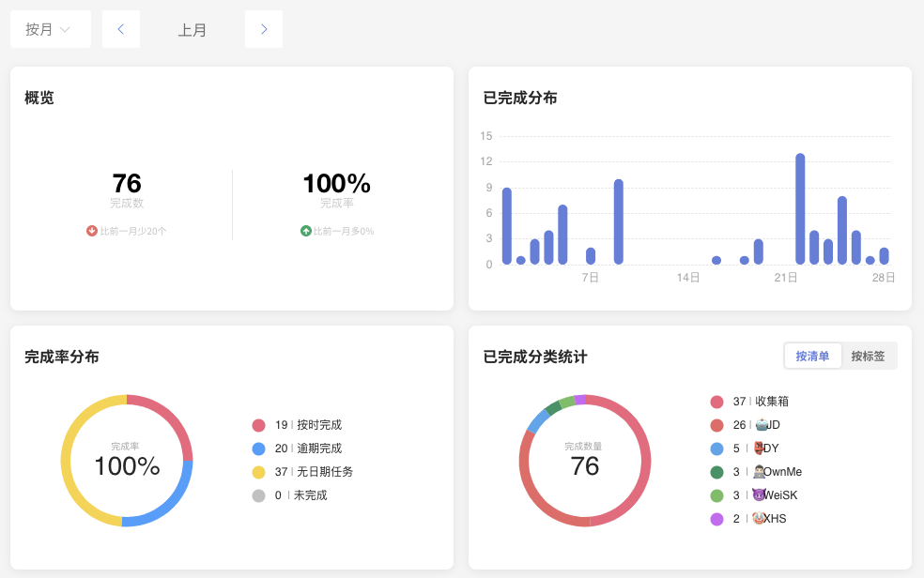The width and height of the screenshot is (924, 578).
Task: Click the 完成率分布 heading
Action: click(62, 357)
